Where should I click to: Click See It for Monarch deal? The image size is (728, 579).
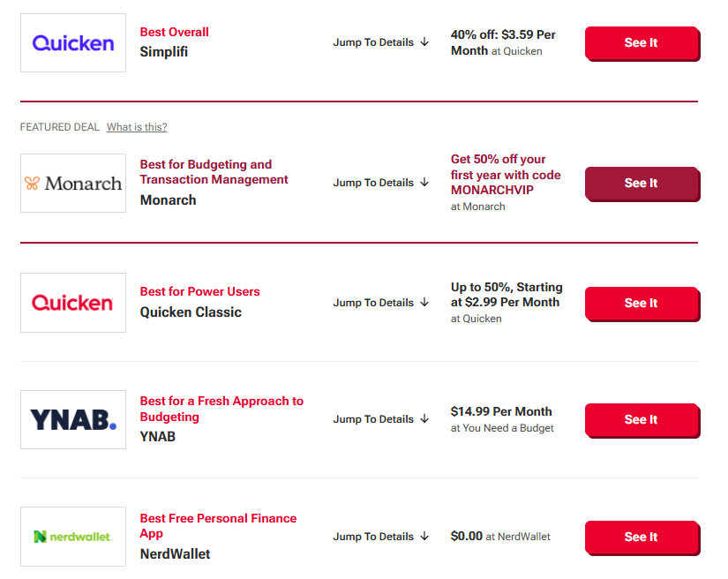(642, 184)
